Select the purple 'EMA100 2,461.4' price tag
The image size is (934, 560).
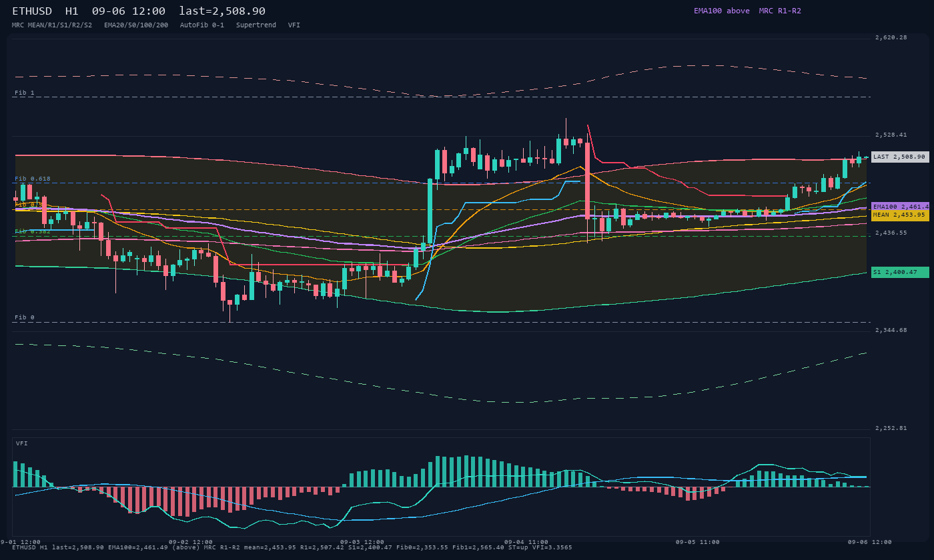tap(900, 207)
